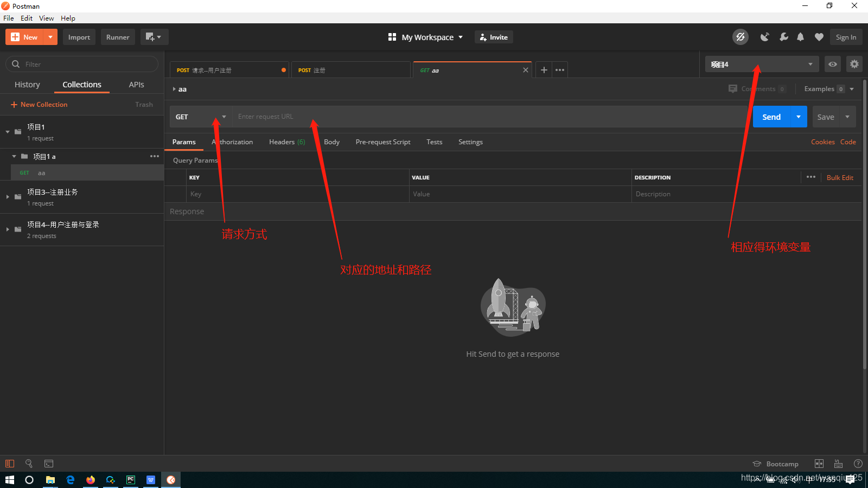This screenshot has height=488, width=868.
Task: Toggle environment quick look eye icon
Action: [832, 64]
